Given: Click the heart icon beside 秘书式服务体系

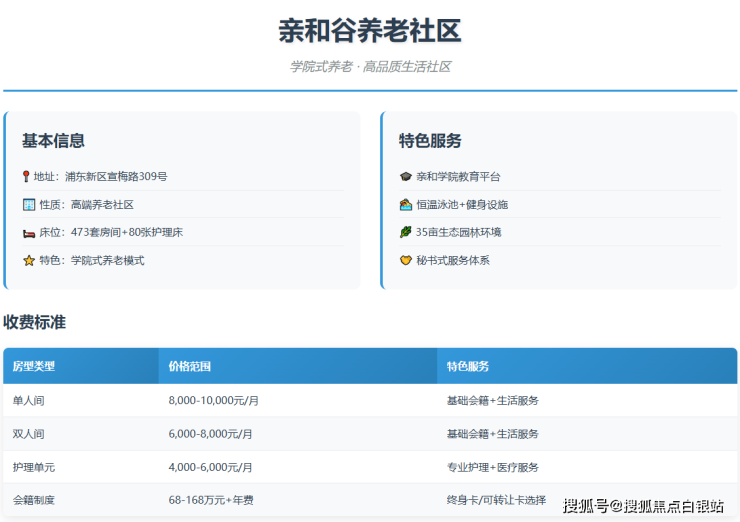Looking at the screenshot, I should pos(405,261).
